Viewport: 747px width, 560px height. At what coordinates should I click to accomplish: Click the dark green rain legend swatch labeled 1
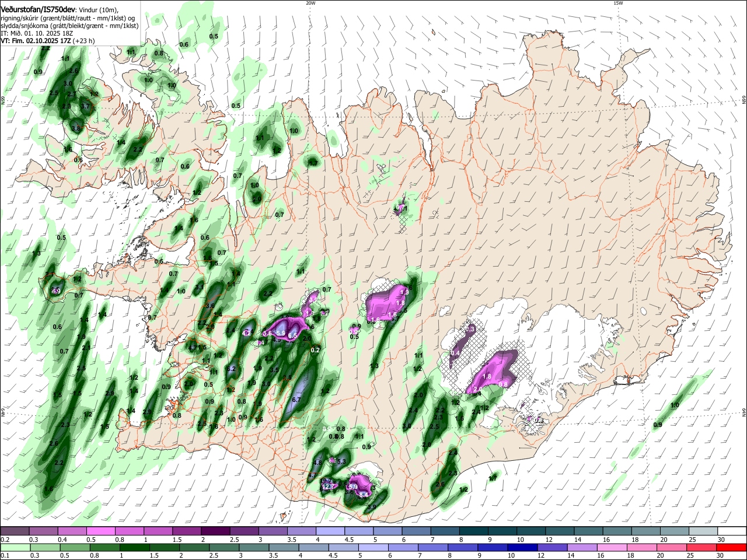click(134, 547)
